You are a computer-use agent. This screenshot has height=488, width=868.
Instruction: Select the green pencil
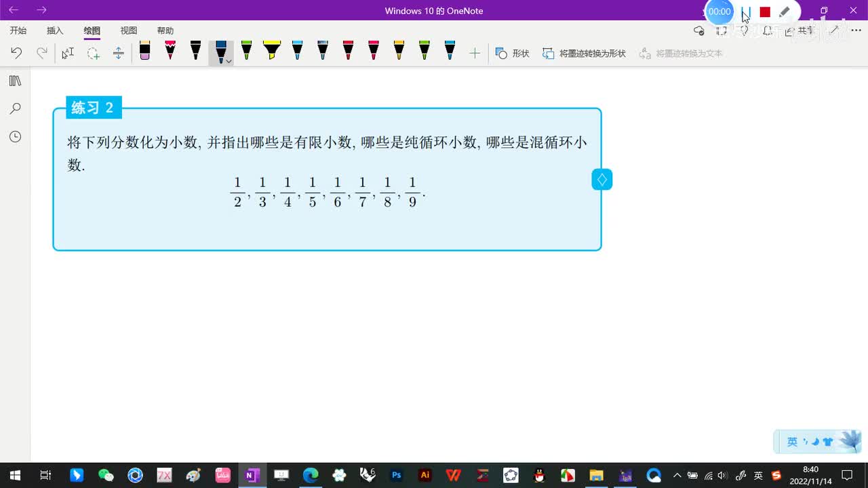[247, 51]
